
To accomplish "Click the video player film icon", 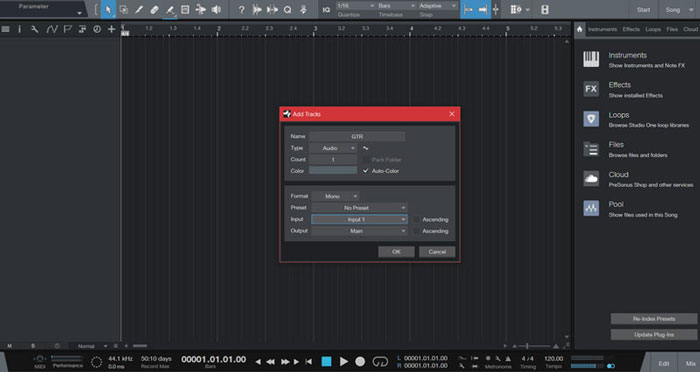I will click(545, 9).
